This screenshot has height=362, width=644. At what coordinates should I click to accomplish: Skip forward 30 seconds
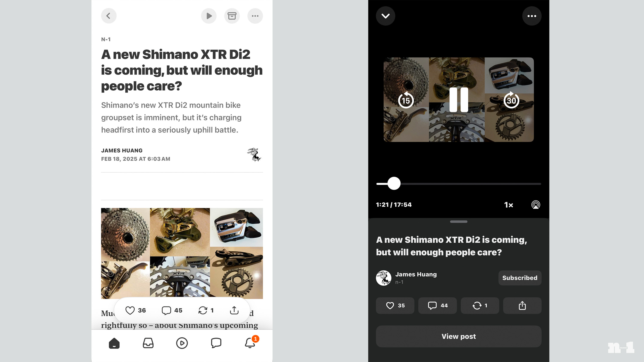click(511, 100)
